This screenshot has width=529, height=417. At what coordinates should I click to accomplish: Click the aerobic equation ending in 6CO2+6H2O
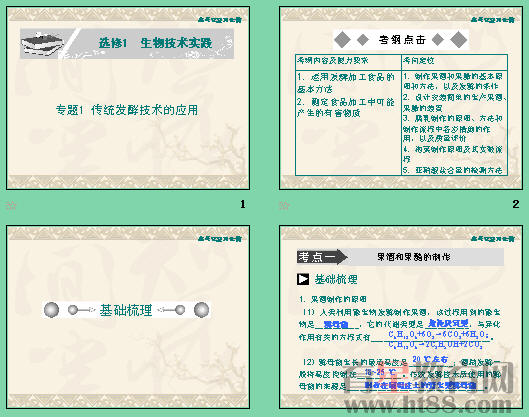point(438,334)
